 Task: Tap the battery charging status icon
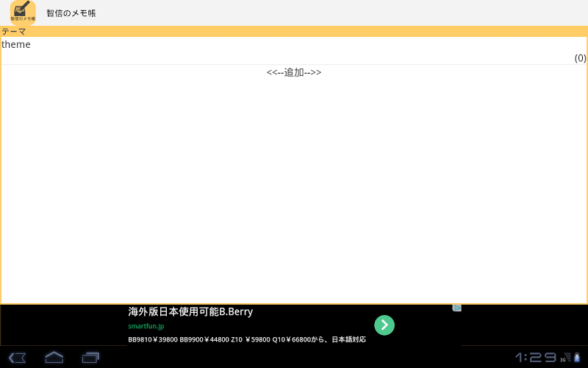[x=577, y=357]
